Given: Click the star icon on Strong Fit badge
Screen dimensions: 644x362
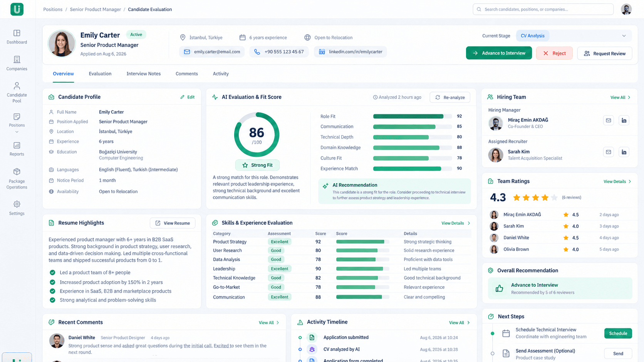Looking at the screenshot, I should click(245, 165).
